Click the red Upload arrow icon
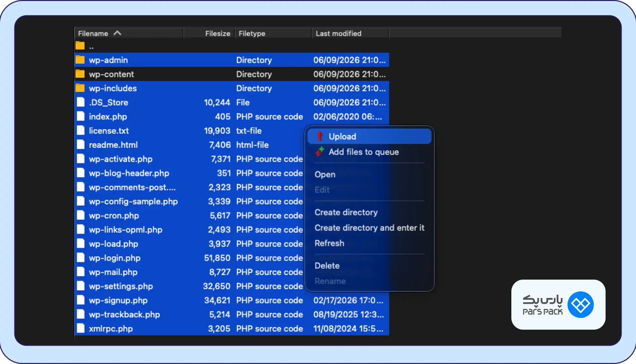Image resolution: width=636 pixels, height=364 pixels. tap(320, 136)
